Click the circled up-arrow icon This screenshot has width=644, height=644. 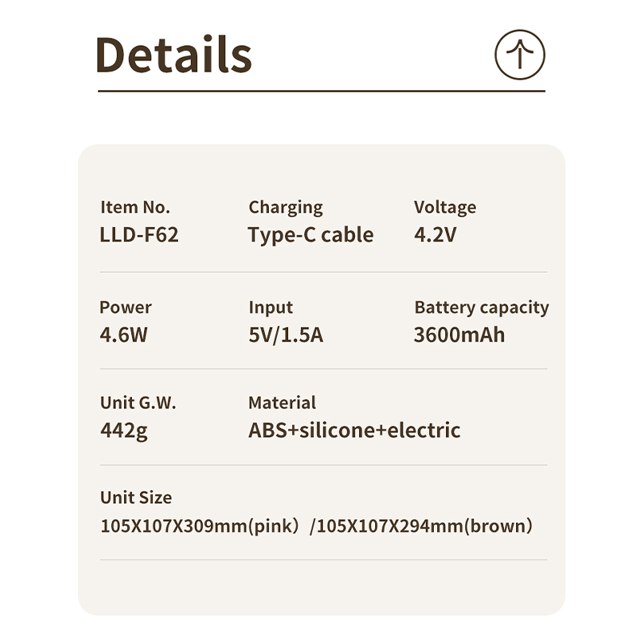tap(519, 54)
